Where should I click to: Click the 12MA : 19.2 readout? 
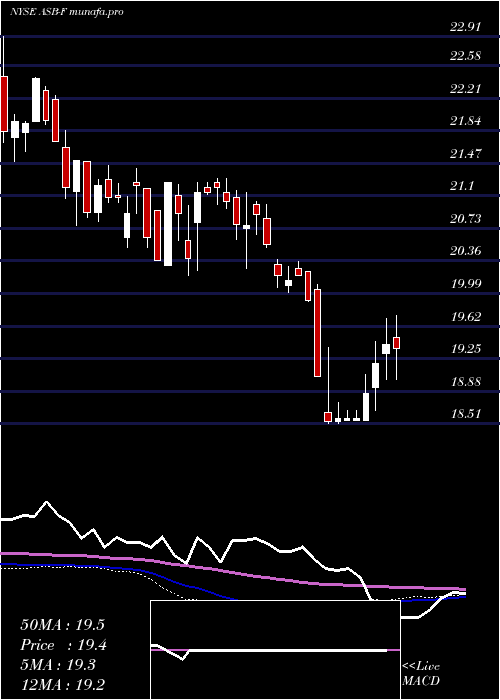62,685
